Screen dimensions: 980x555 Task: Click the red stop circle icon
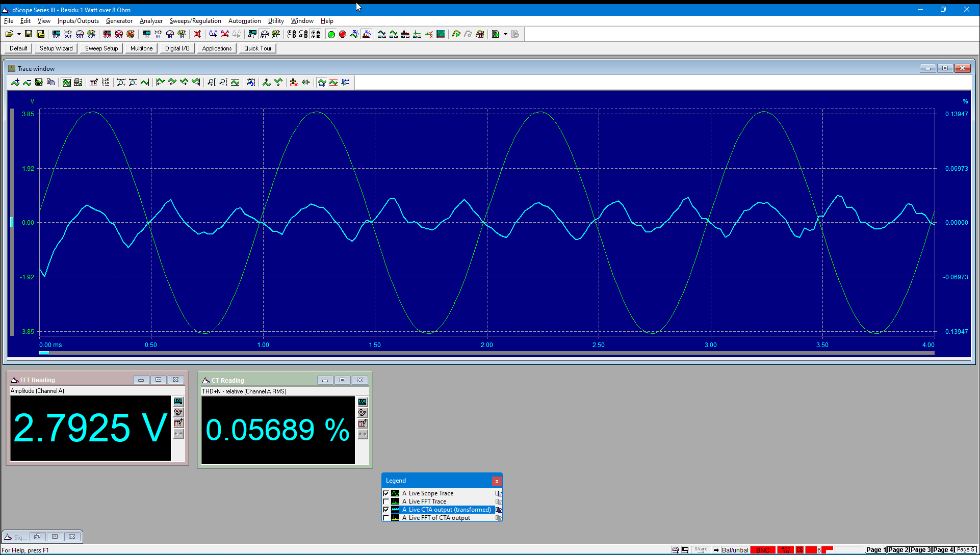pos(343,34)
